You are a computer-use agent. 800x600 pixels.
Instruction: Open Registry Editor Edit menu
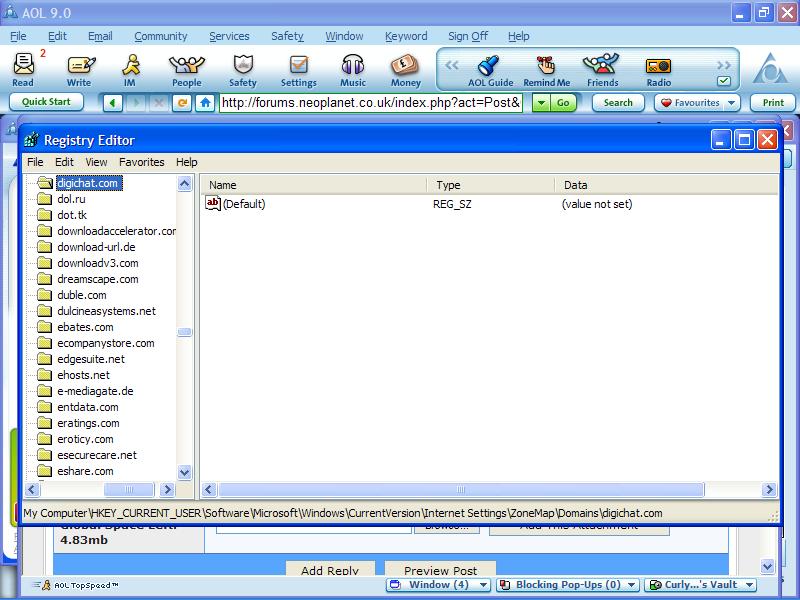point(64,162)
